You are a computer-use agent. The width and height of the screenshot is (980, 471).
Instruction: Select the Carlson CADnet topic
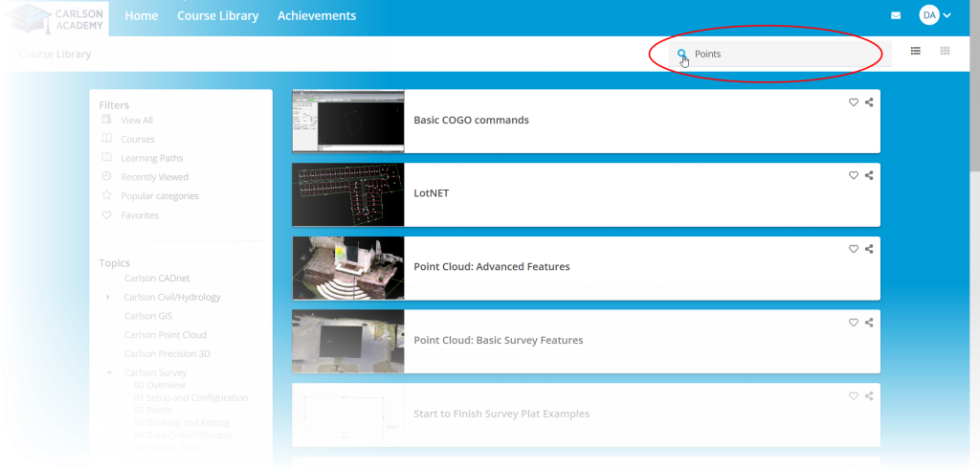pos(157,278)
